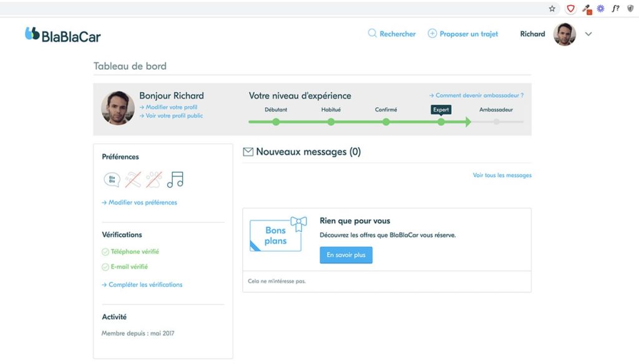Bookmark this page with the star icon
The height and width of the screenshot is (364, 639).
552,9
